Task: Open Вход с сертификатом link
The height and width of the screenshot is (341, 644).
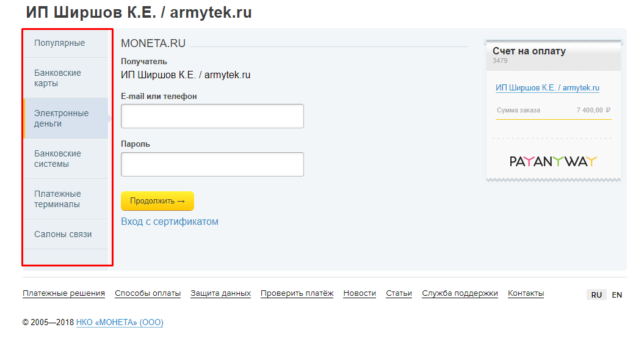Action: pyautogui.click(x=170, y=222)
